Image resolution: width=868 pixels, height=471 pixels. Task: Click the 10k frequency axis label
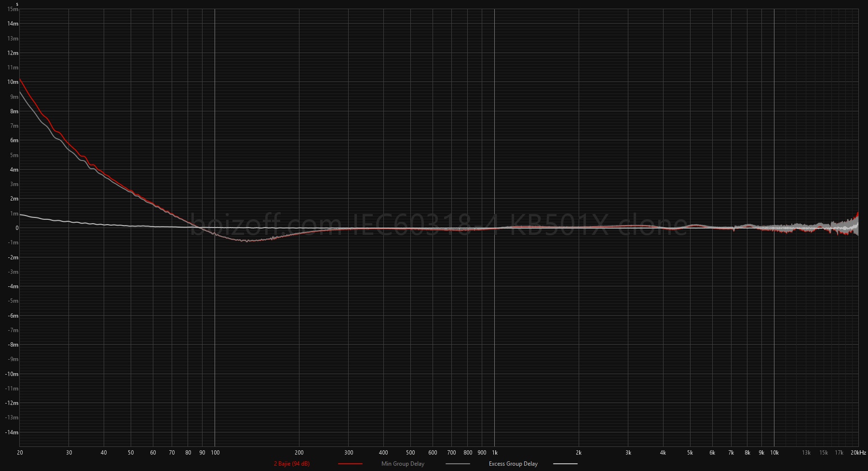pos(774,453)
